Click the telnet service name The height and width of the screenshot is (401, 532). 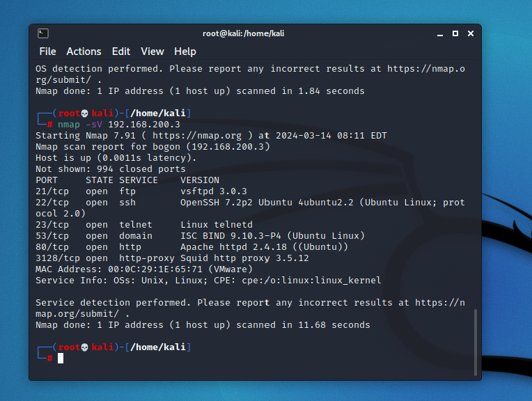tap(136, 225)
